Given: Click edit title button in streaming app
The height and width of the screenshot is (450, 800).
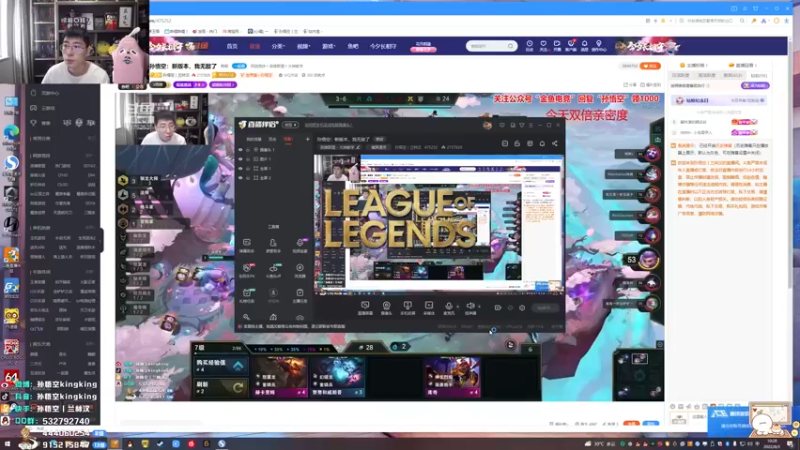Looking at the screenshot, I should coord(380,139).
